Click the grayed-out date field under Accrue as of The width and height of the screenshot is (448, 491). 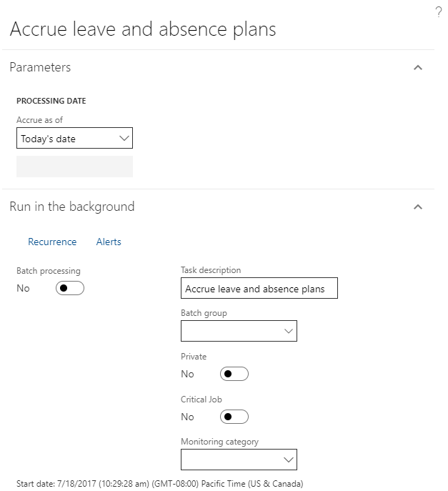74,167
